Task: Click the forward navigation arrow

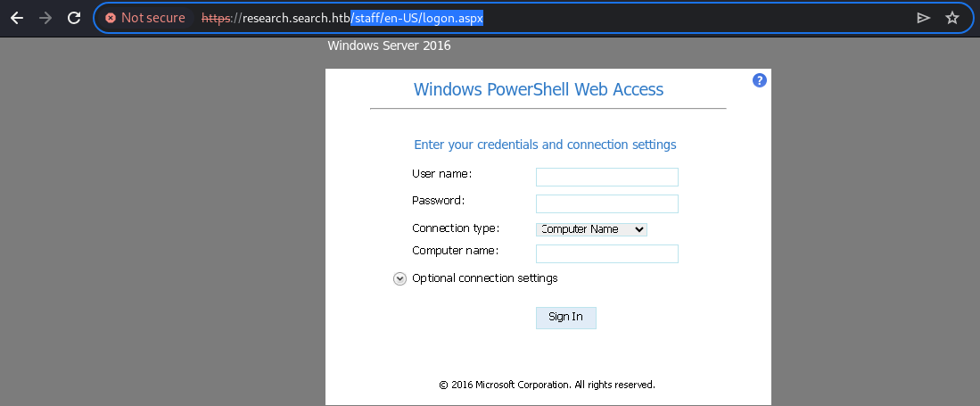Action: [x=45, y=18]
